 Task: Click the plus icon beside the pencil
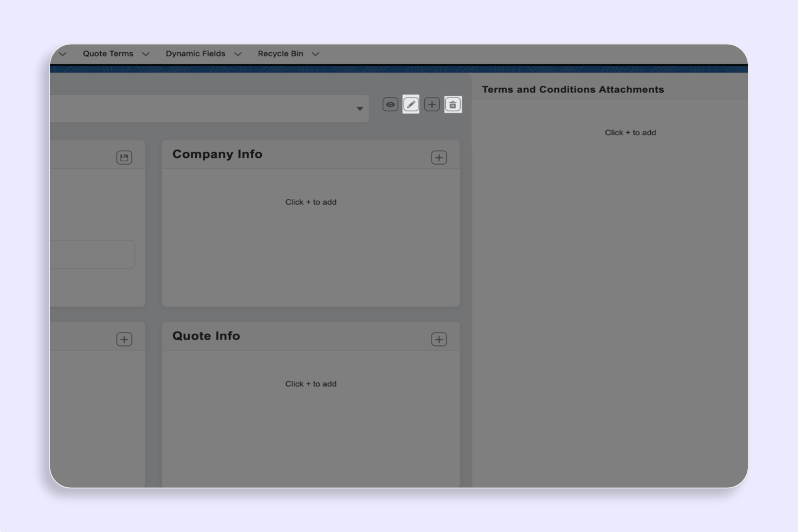432,104
